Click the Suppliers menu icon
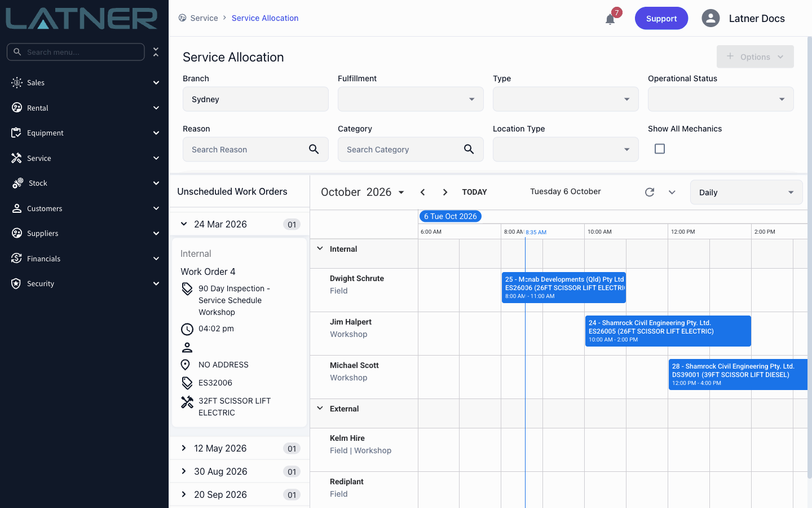 (17, 233)
